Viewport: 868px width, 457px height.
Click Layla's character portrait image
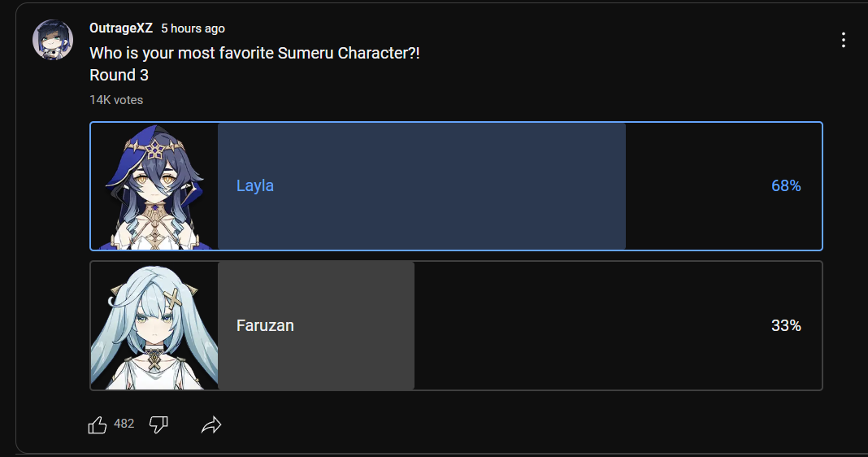[x=154, y=186]
